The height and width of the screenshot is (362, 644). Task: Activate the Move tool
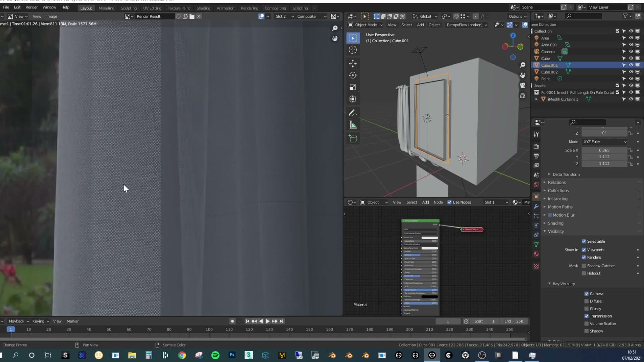353,63
